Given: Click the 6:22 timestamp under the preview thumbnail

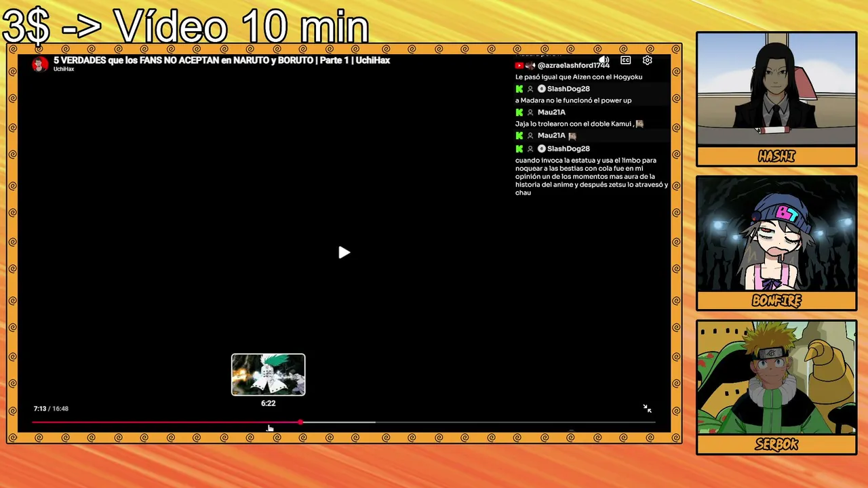Looking at the screenshot, I should pos(269,403).
